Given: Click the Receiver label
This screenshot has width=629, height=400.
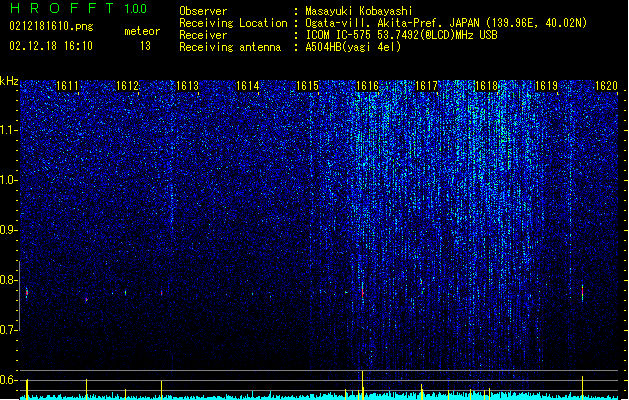Looking at the screenshot, I should [x=203, y=35].
